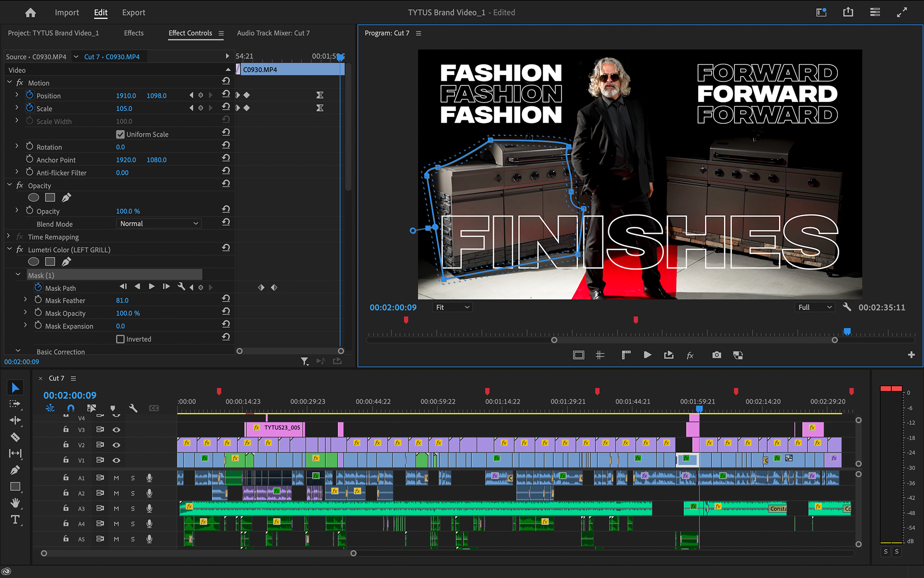The height and width of the screenshot is (578, 924).
Task: Open the Blend Mode Normal dropdown
Action: [x=158, y=224]
